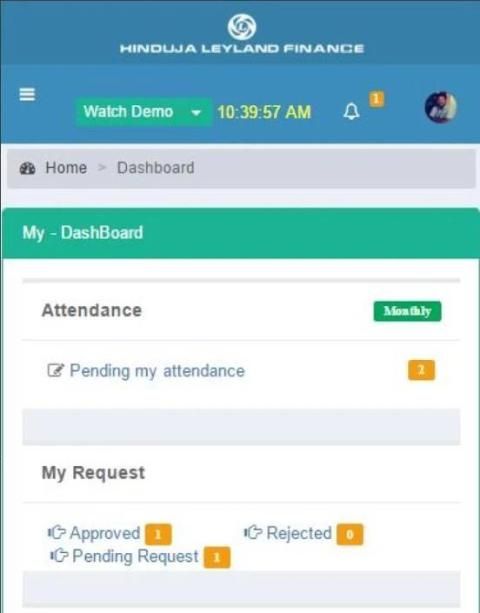Click the Watch Demo button

click(x=128, y=112)
